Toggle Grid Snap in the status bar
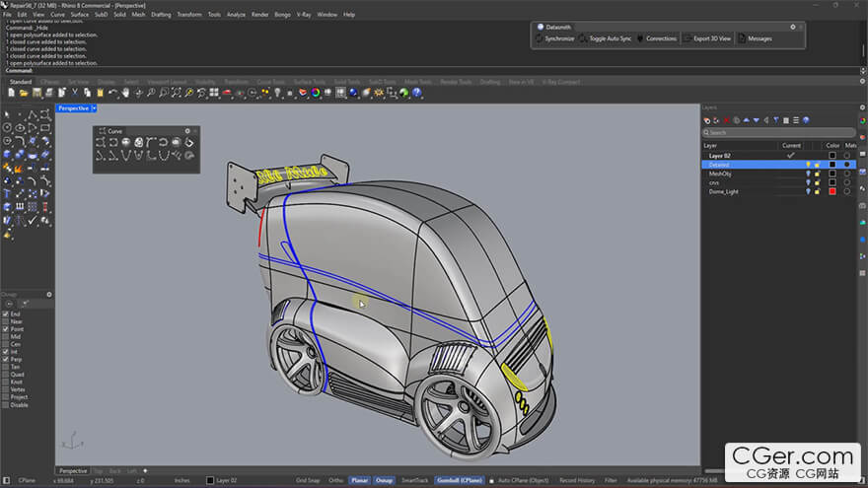Screen dimensions: 868x488 pos(308,480)
